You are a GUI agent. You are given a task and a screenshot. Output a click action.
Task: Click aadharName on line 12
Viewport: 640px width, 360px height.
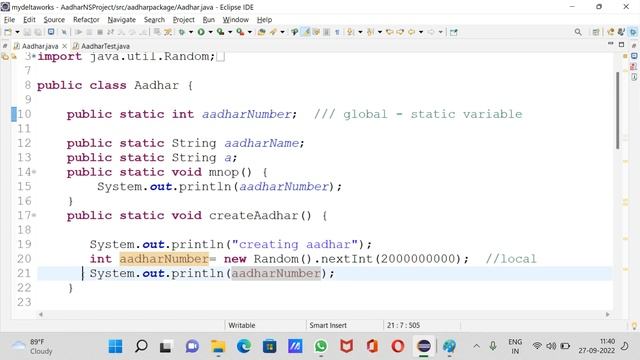262,143
